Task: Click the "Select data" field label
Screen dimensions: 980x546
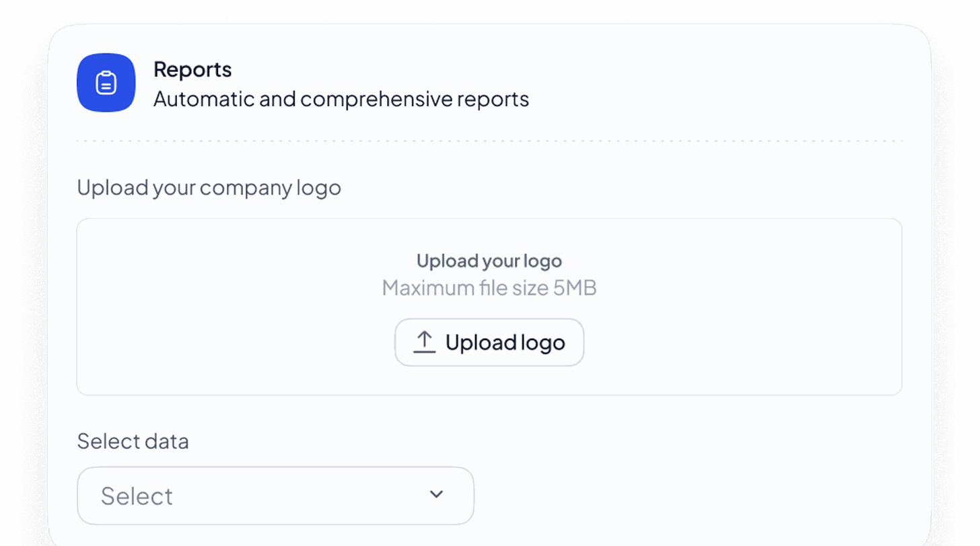Action: [133, 441]
